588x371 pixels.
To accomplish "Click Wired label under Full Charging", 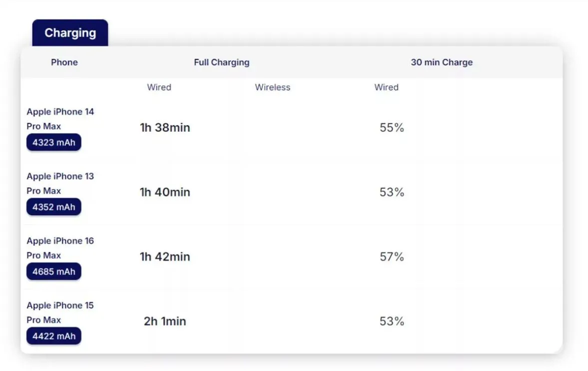I will tap(159, 87).
